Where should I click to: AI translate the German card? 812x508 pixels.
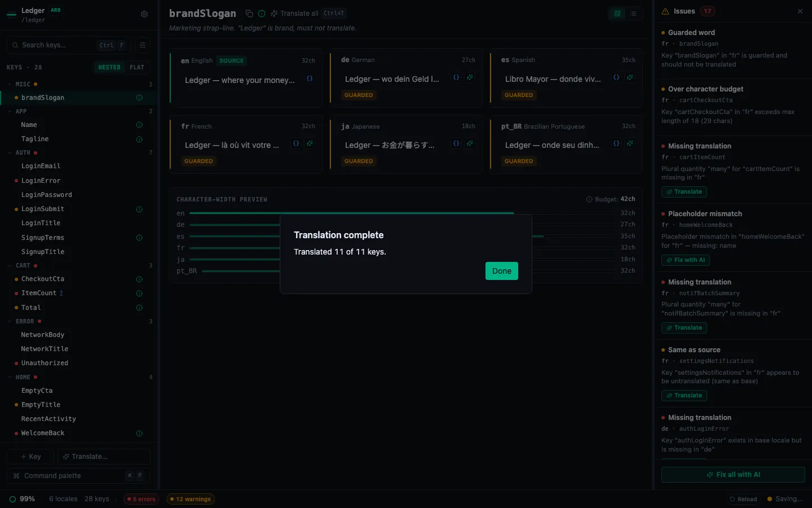pyautogui.click(x=470, y=77)
